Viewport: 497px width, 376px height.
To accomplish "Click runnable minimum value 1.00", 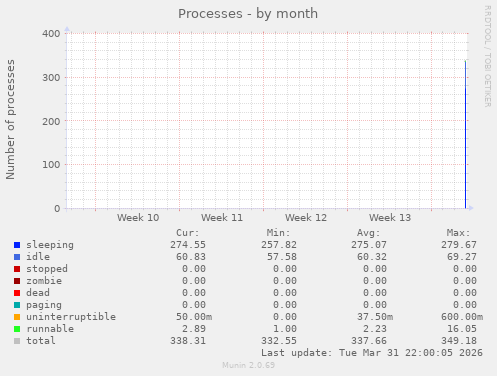I will tap(285, 329).
